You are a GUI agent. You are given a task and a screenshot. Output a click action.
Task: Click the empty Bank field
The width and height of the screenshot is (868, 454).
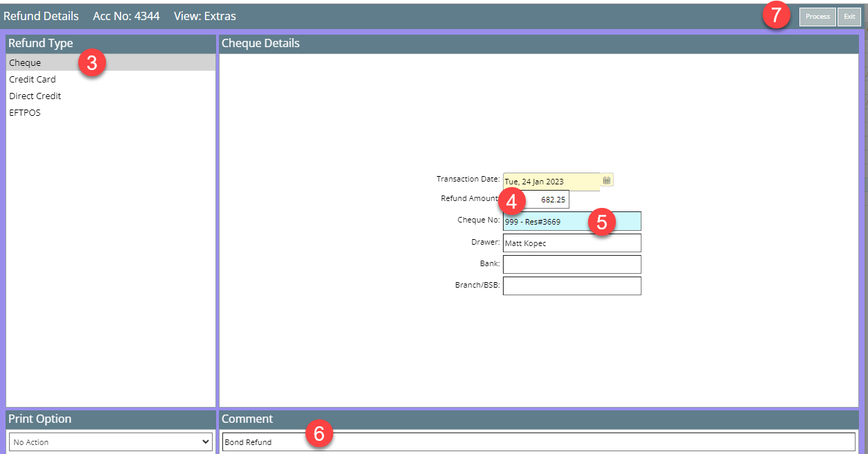click(572, 264)
